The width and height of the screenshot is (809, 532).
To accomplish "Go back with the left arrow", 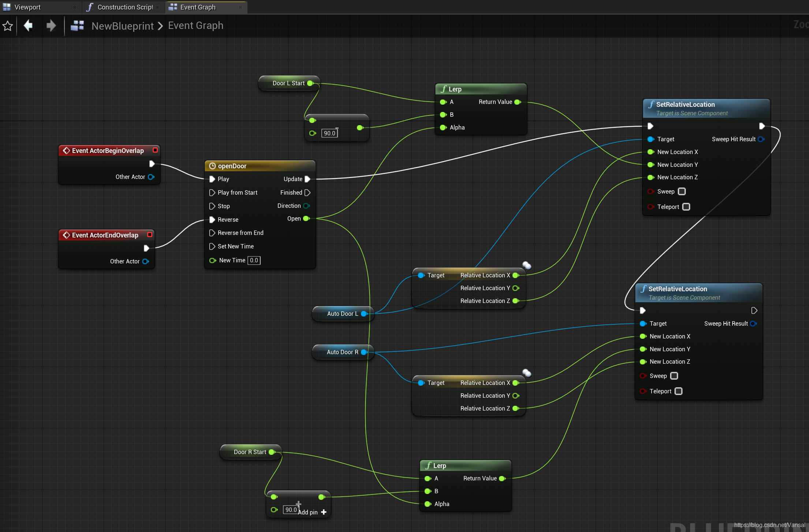I will coord(28,26).
